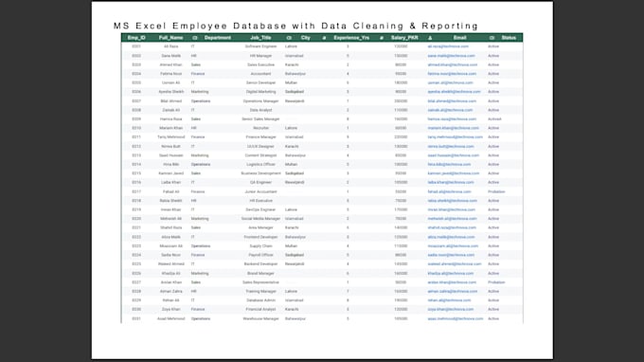644x362 pixels.
Task: Click the HR Manager job title cell
Action: click(260, 56)
